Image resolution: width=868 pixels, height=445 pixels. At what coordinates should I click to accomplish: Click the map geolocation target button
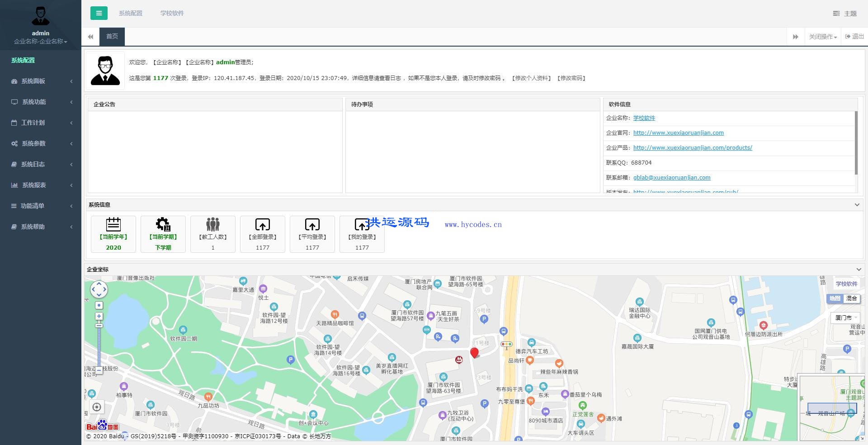(97, 407)
